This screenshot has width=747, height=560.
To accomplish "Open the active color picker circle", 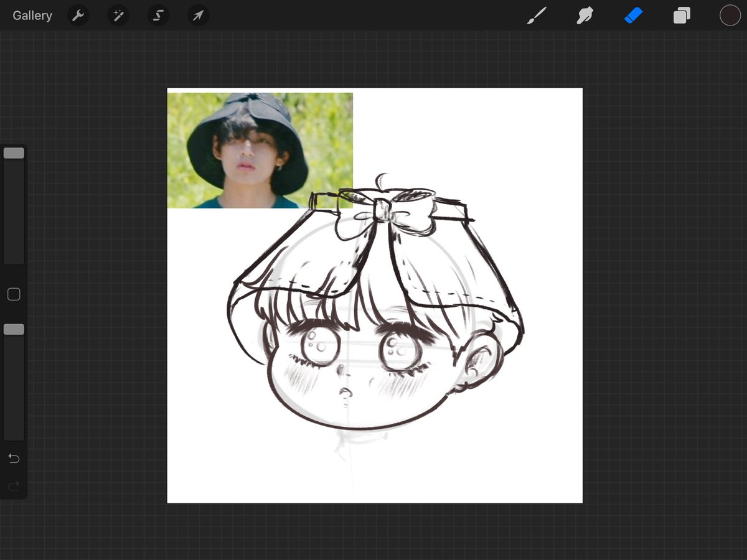I will coord(730,16).
